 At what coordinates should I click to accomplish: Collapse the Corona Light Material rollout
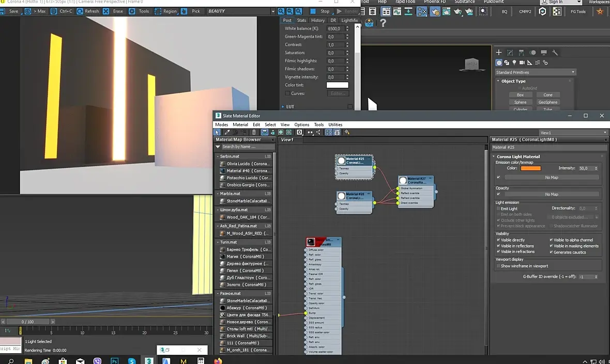coord(494,156)
